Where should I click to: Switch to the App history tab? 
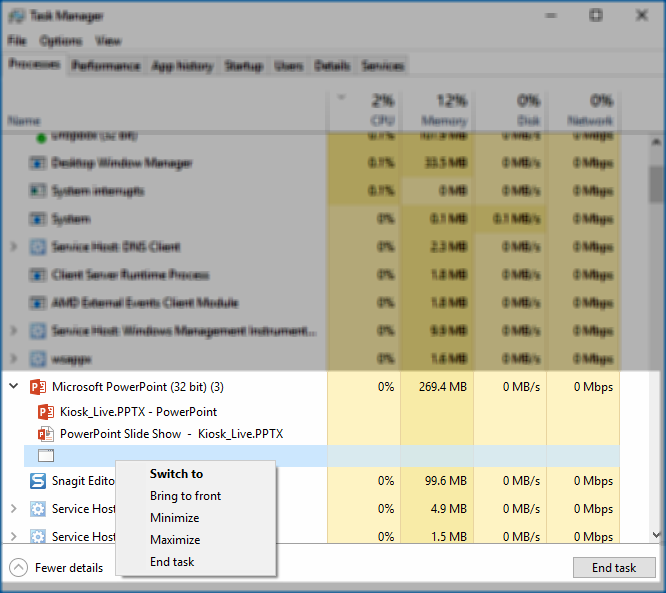point(182,66)
